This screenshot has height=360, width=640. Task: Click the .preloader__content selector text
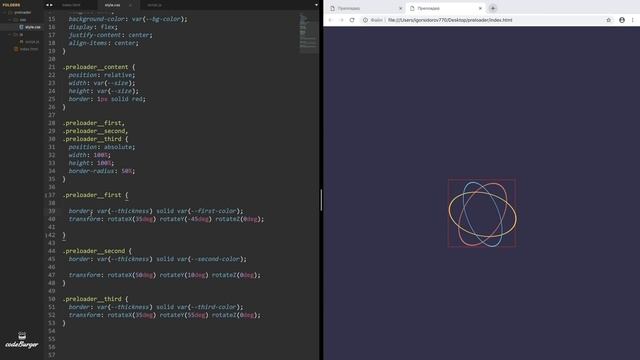[96, 67]
